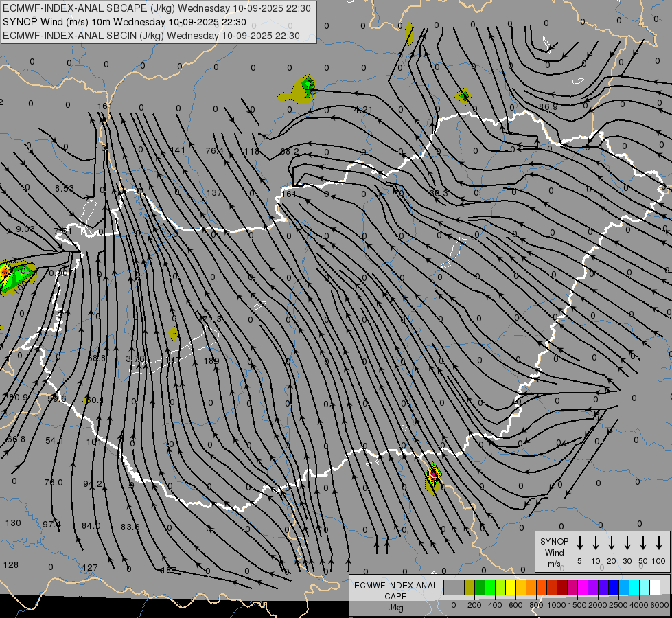The image size is (672, 618).
Task: Click the 4.21 value on the map
Action: point(363,110)
